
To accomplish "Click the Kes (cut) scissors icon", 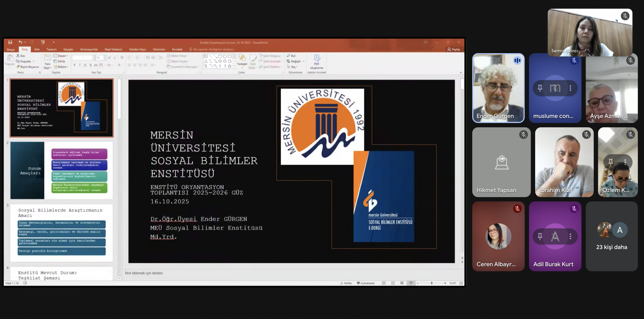I will pos(18,56).
